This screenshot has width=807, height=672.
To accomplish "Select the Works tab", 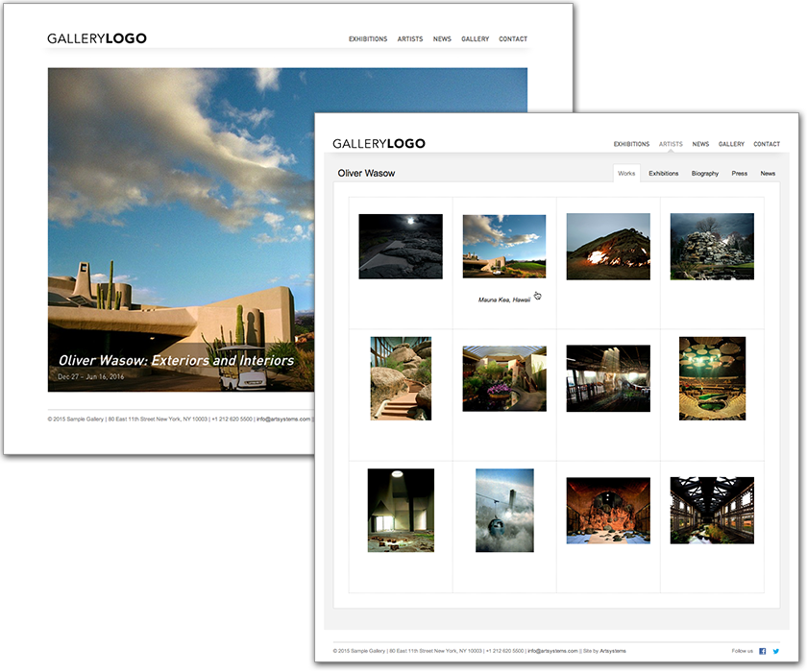I will pos(626,173).
